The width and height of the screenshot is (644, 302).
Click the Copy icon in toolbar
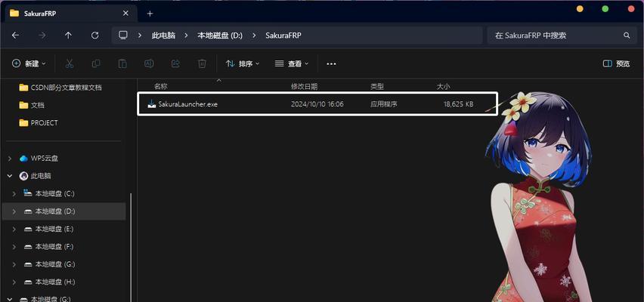(96, 63)
